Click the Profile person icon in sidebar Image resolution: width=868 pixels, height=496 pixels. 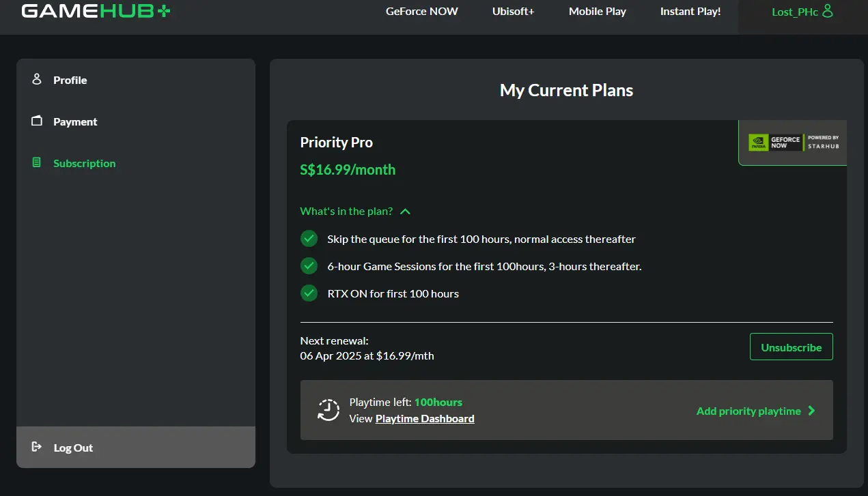click(37, 79)
